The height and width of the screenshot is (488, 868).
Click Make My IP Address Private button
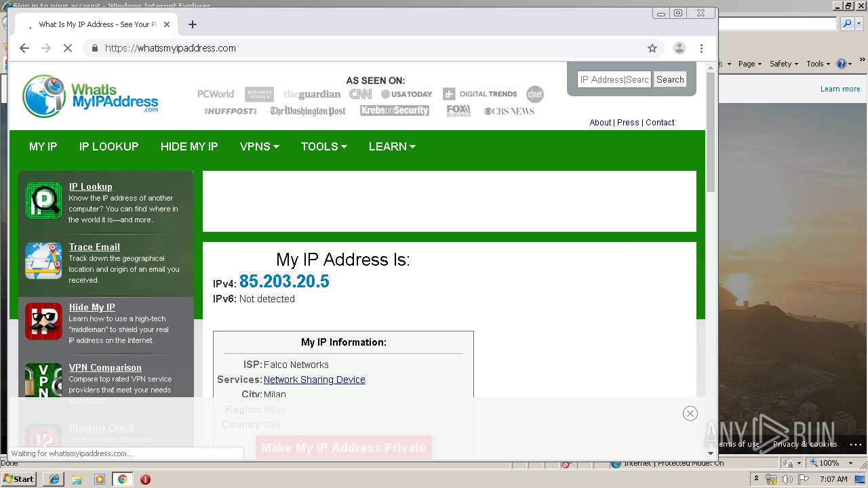[x=344, y=448]
